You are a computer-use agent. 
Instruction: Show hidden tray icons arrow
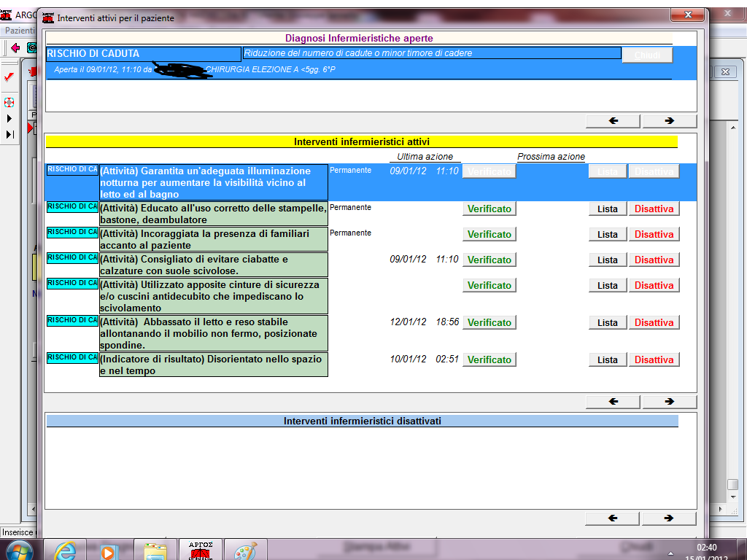pyautogui.click(x=671, y=553)
